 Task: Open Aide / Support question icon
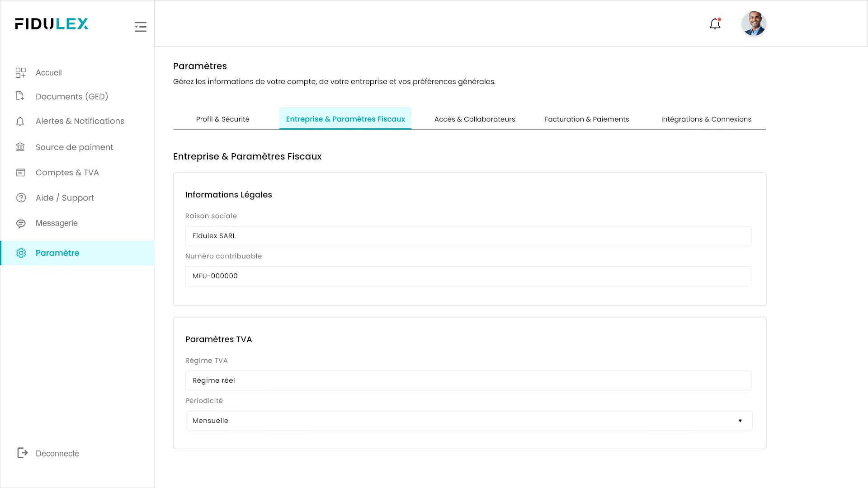coord(21,198)
